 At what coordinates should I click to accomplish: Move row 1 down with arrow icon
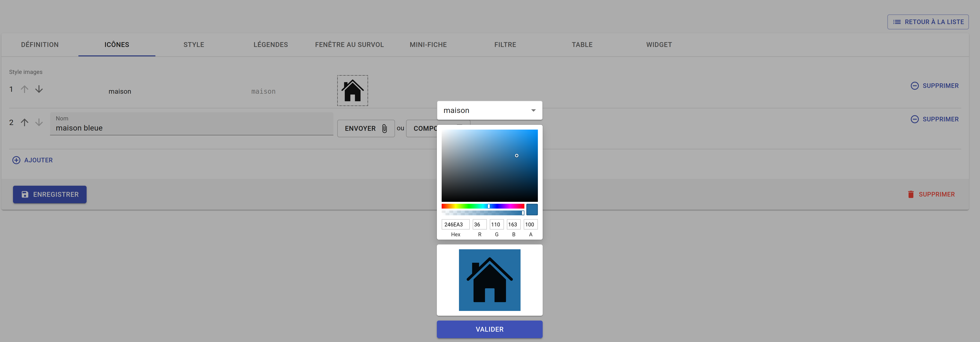pos(39,89)
